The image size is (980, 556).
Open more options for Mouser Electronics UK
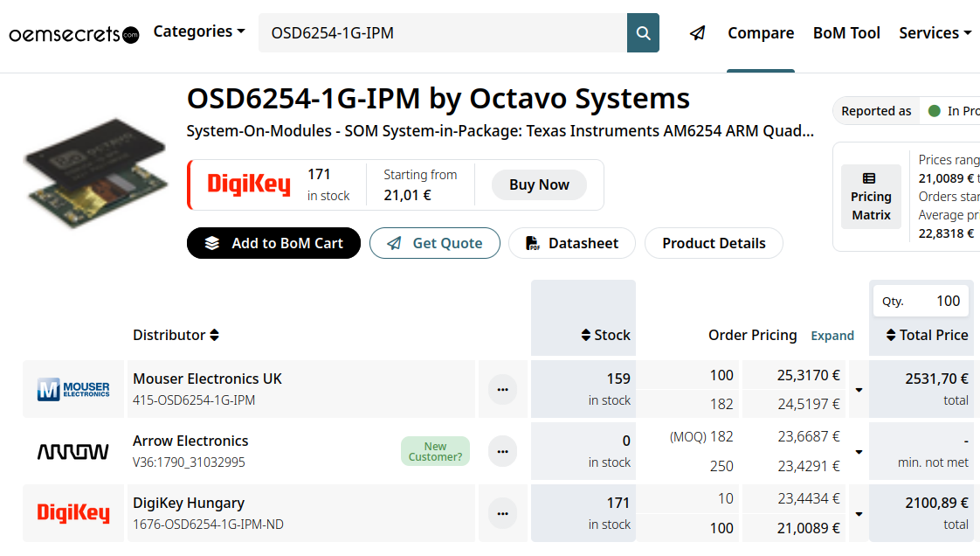coord(502,390)
